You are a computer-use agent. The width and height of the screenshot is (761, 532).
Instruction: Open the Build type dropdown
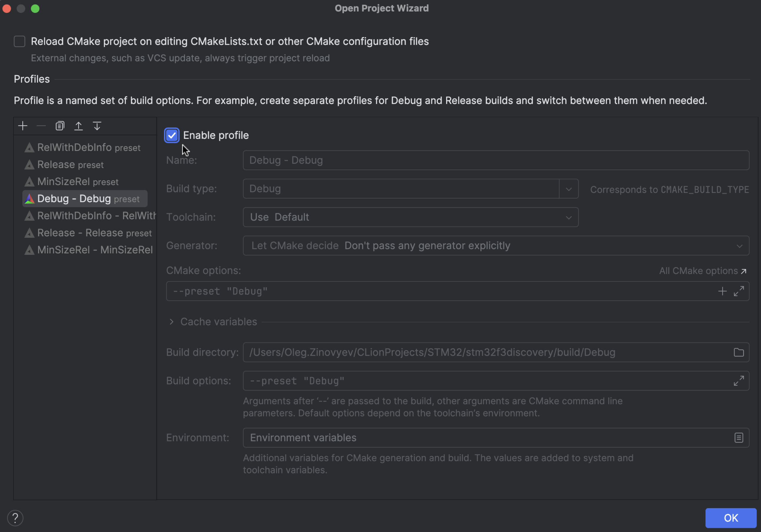[569, 188]
